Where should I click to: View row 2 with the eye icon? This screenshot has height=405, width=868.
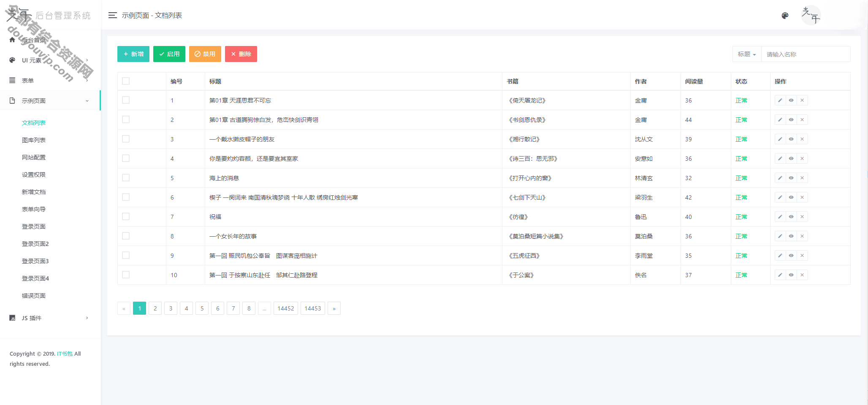point(791,120)
